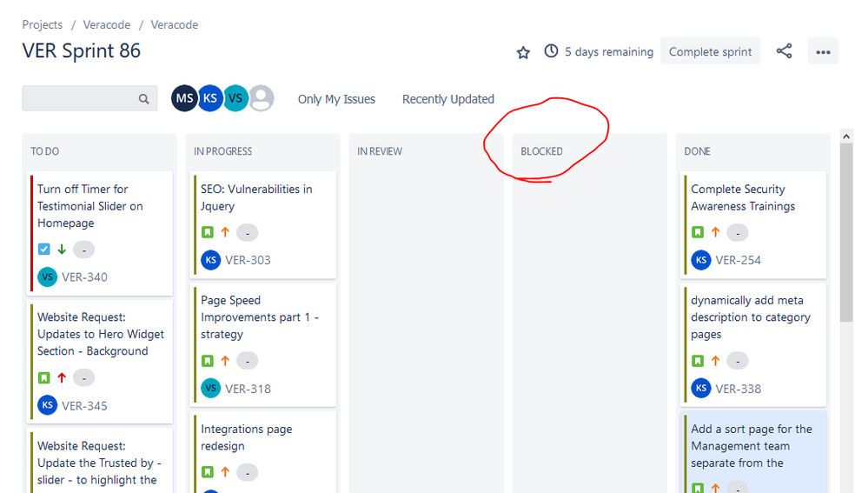This screenshot has height=493, width=868.
Task: Click red high priority arrow on VER-345
Action: pyautogui.click(x=62, y=377)
